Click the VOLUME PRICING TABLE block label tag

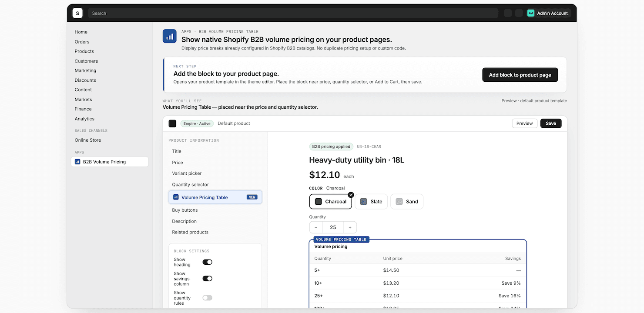pyautogui.click(x=341, y=240)
